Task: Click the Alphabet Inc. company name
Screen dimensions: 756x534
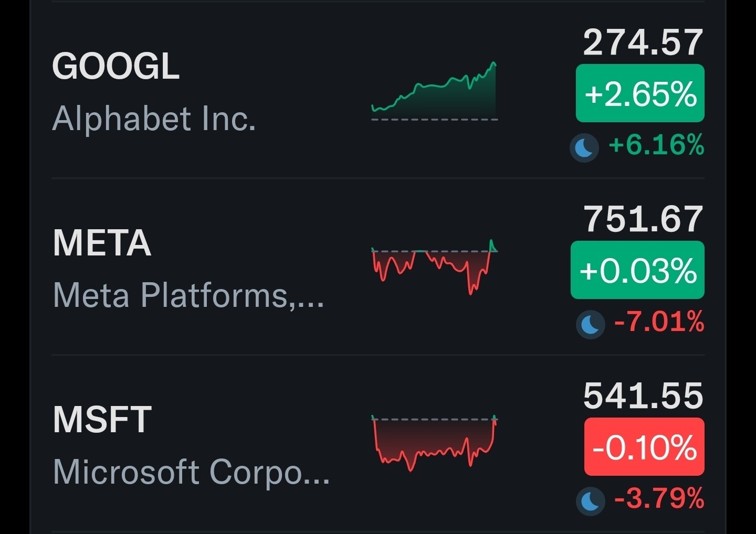Action: 154,119
